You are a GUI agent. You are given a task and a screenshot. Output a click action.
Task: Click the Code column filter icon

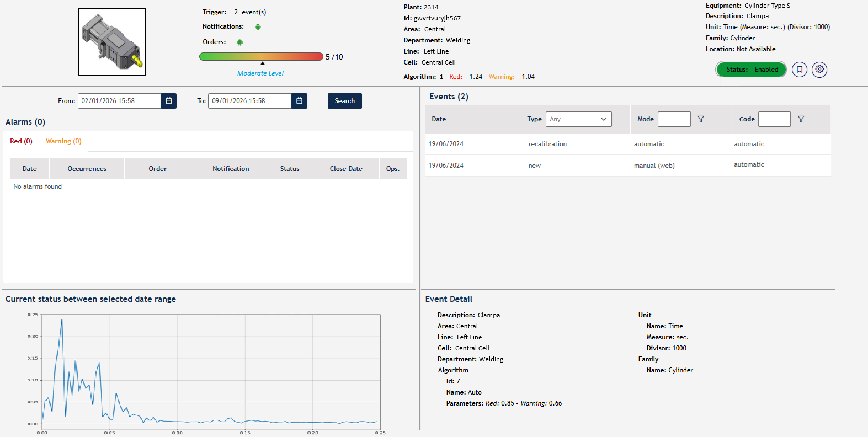[801, 119]
